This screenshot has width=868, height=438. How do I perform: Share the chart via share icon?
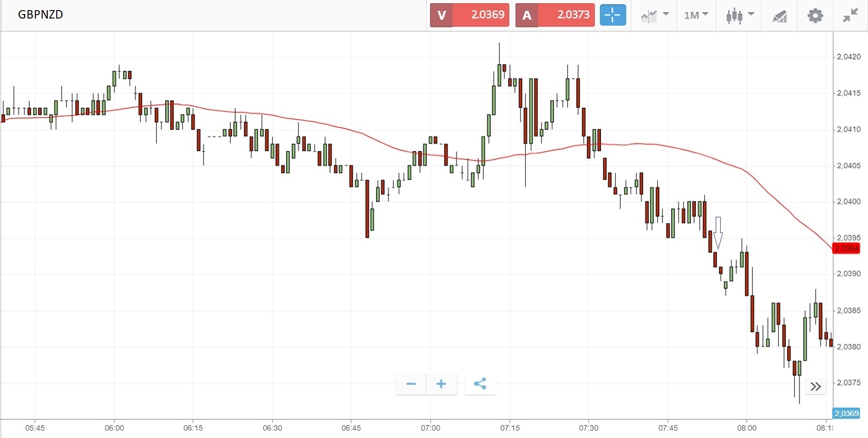tap(480, 384)
